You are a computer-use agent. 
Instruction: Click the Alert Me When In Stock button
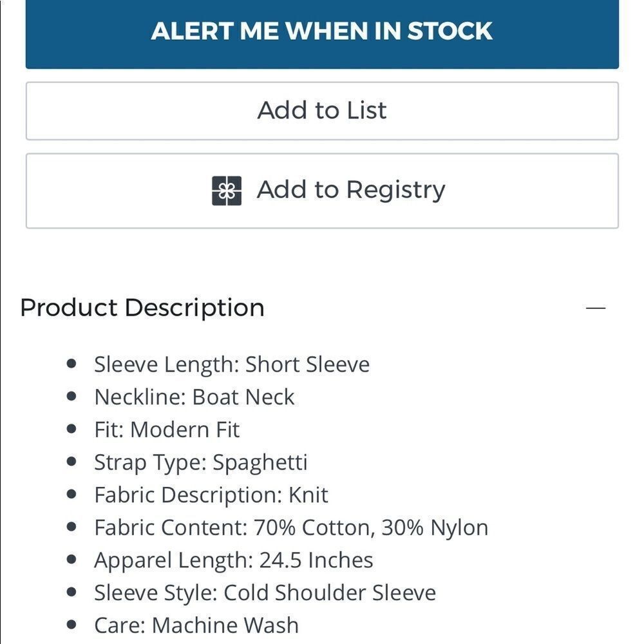(x=322, y=32)
